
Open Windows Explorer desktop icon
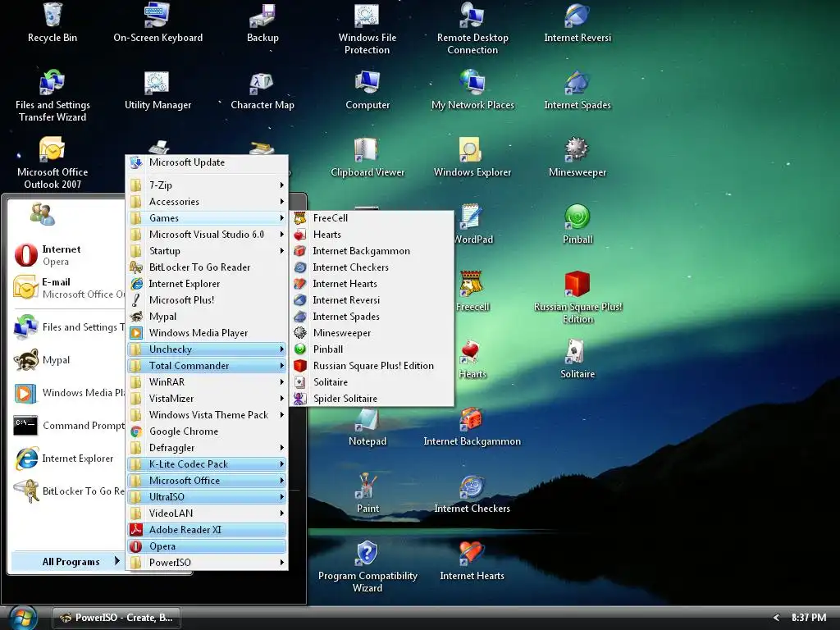[472, 157]
